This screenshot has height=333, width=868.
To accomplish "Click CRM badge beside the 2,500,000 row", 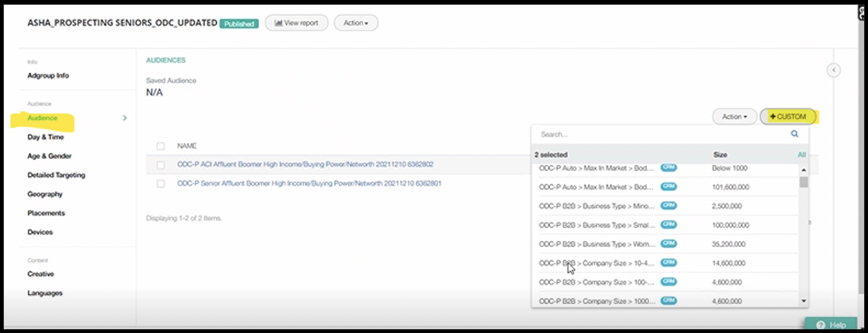I will click(668, 205).
